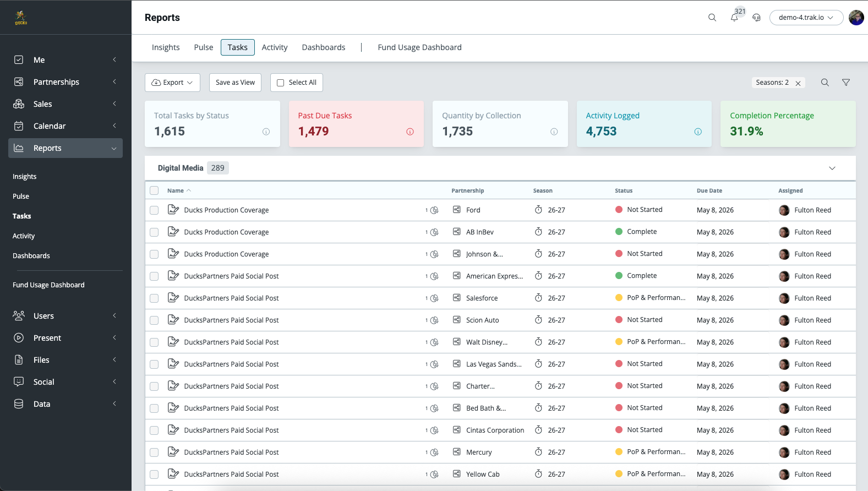Show info for Total Tasks by Status
The image size is (868, 491).
coord(266,132)
